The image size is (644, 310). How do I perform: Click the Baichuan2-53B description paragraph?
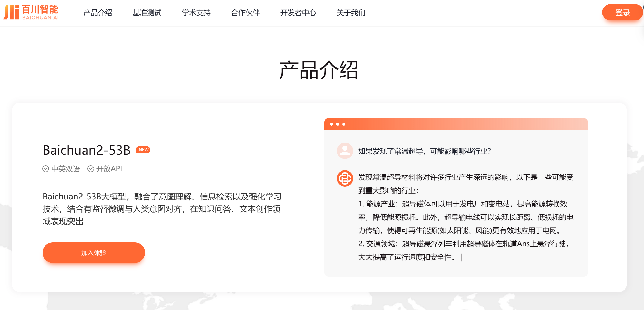click(x=162, y=209)
